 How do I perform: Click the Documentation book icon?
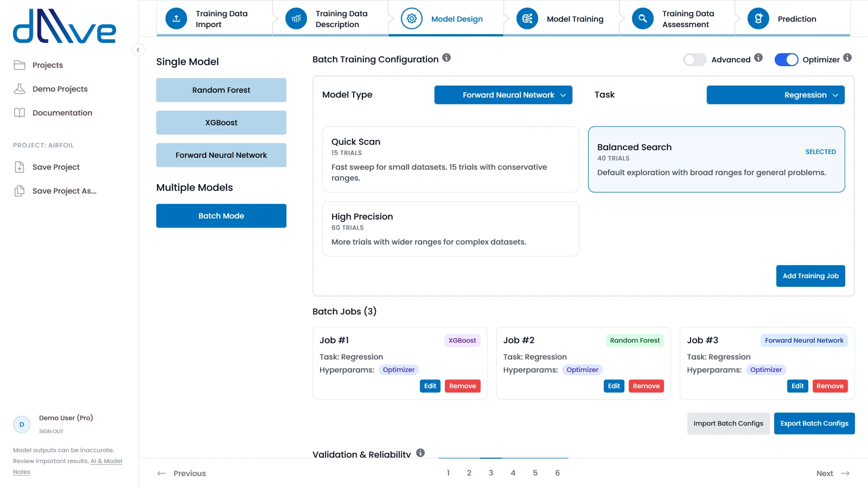click(20, 113)
